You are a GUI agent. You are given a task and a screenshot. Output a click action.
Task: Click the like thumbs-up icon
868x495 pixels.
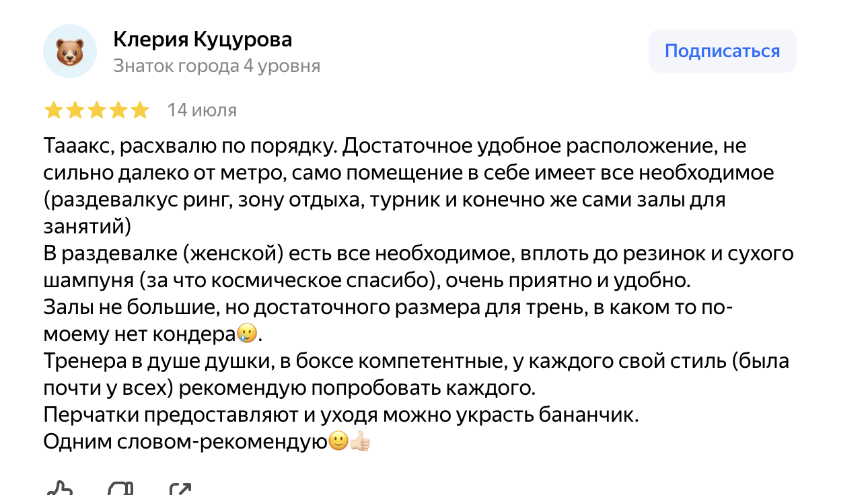tap(59, 490)
